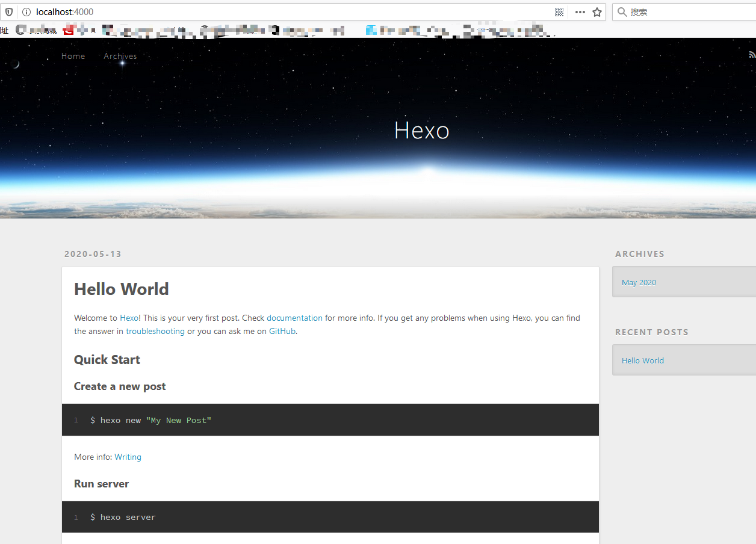
Task: Open Archives in site navigation
Action: [120, 56]
